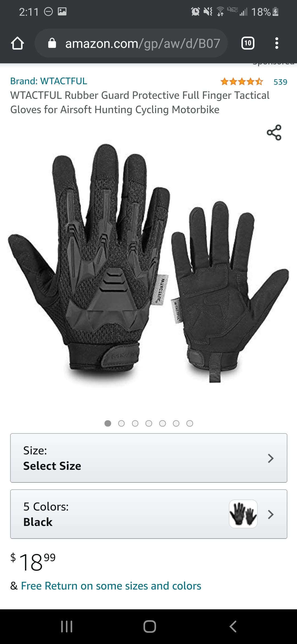Viewport: 297px width, 644px height.
Task: Tap the chevron in the Size row
Action: 271,458
